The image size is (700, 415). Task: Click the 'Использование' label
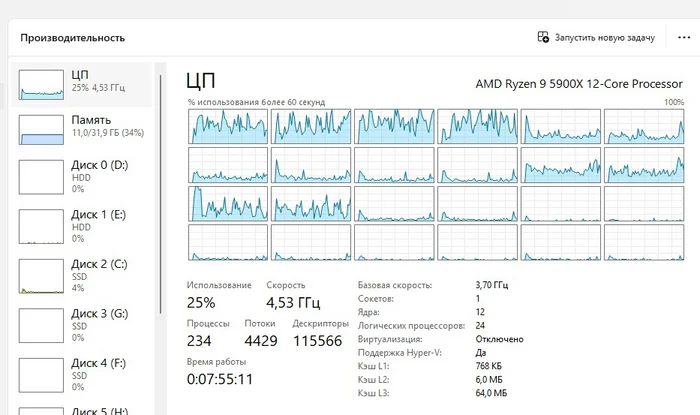click(219, 285)
